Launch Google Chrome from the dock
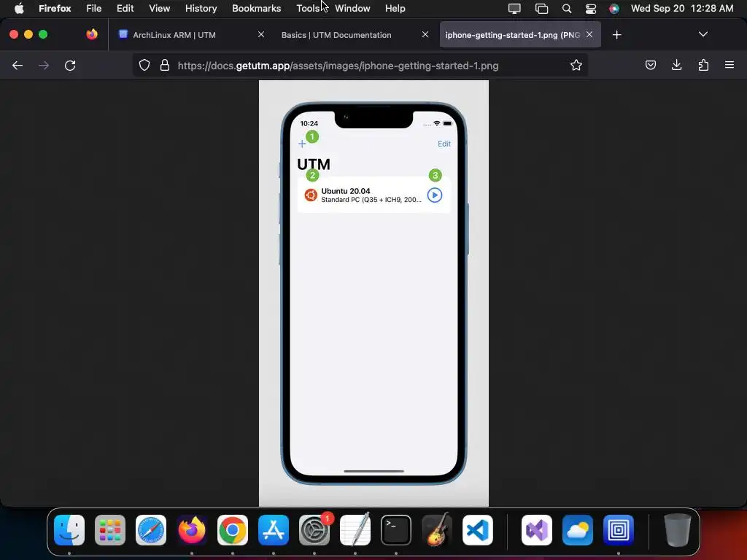Image resolution: width=747 pixels, height=560 pixels. coord(233,530)
